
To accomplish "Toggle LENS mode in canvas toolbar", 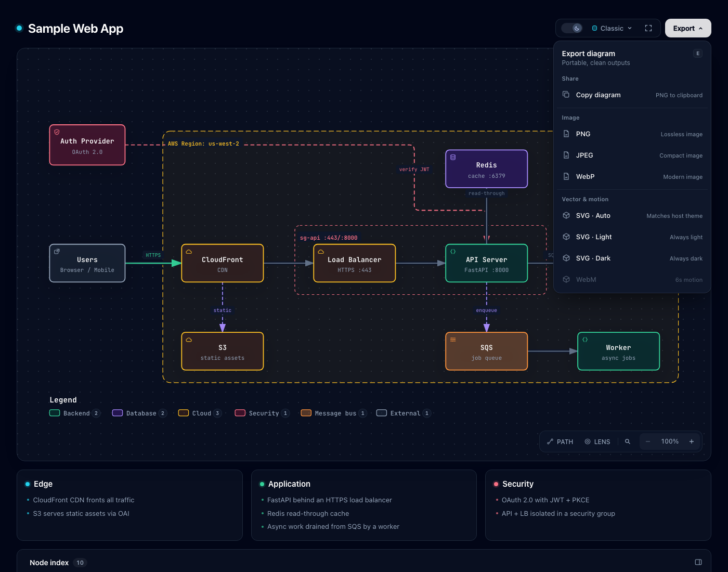I will click(x=597, y=441).
